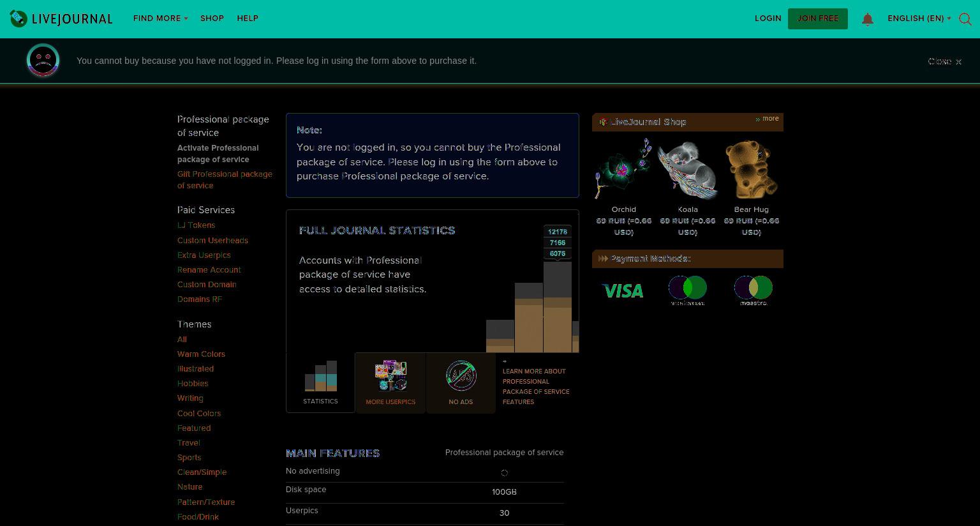Open the search magnifier icon

pos(965,19)
